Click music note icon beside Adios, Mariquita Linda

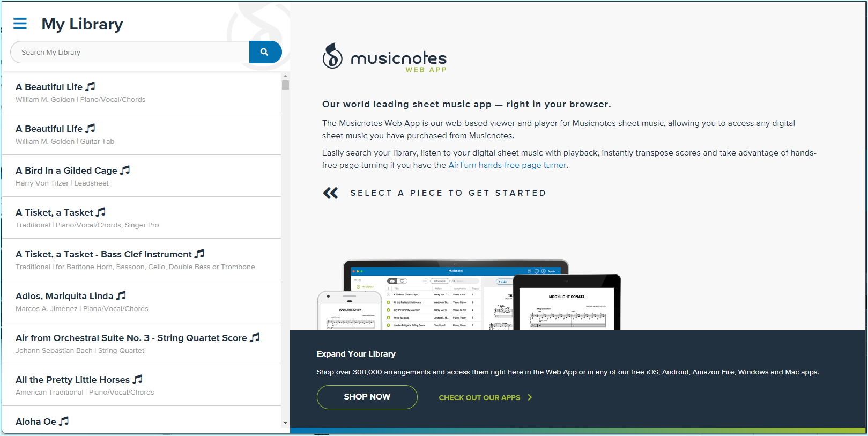[x=121, y=295]
